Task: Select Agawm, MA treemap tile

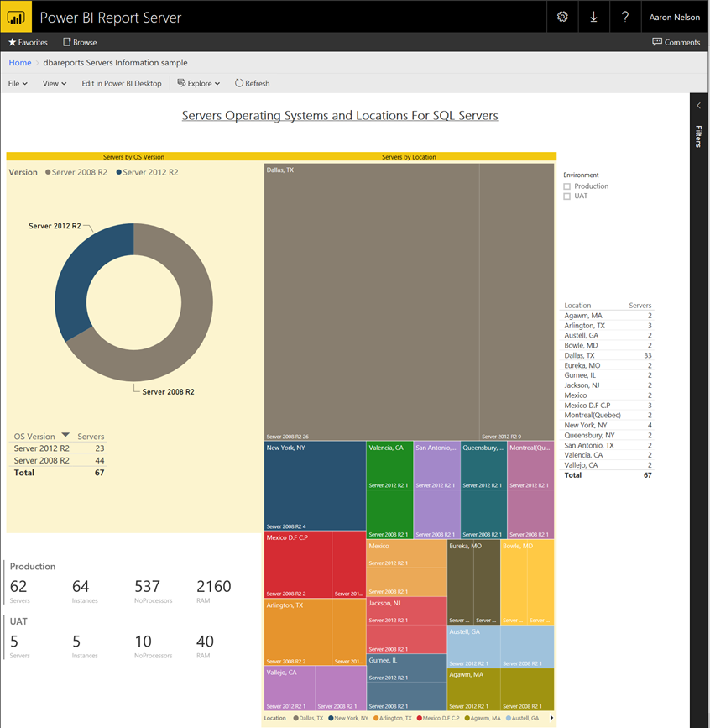Action: 501,689
